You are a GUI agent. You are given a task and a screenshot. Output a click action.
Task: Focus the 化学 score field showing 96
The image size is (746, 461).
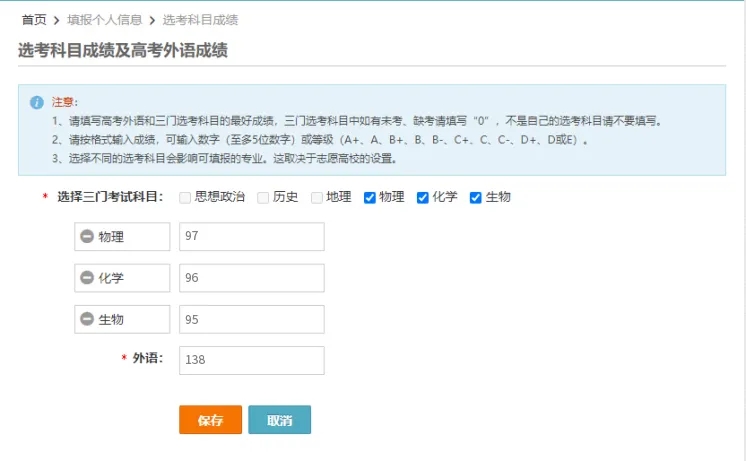251,278
